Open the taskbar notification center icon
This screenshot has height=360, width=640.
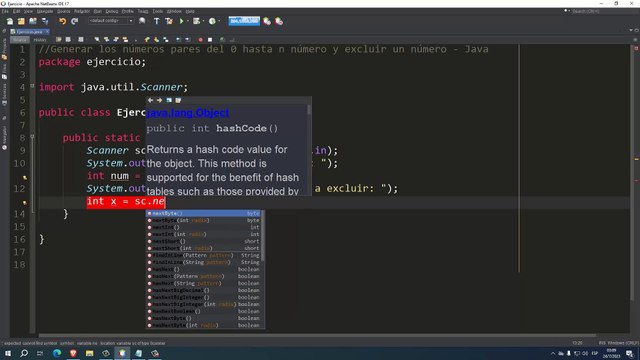pyautogui.click(x=630, y=353)
